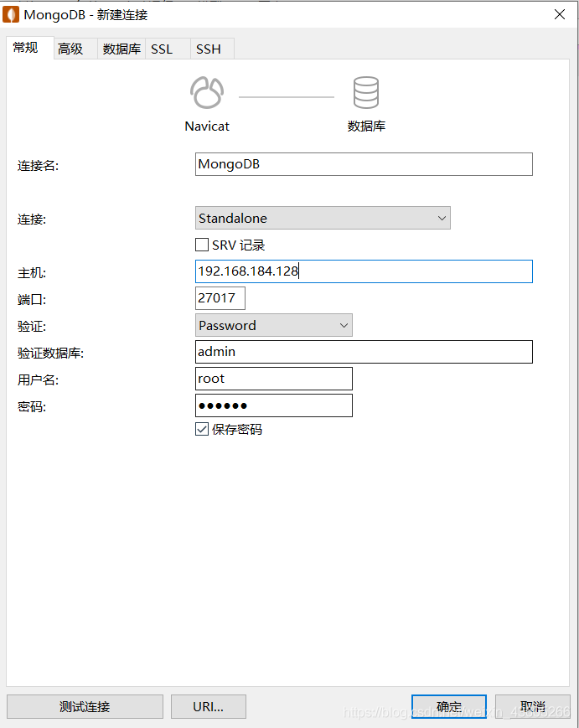The height and width of the screenshot is (728, 579).
Task: Click the 取消 button
Action: [533, 707]
